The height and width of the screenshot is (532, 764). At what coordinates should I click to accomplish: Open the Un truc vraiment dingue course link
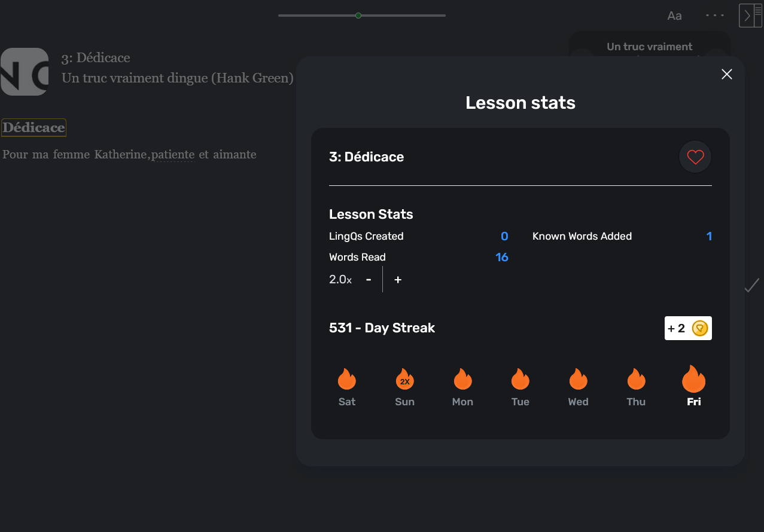pyautogui.click(x=178, y=78)
